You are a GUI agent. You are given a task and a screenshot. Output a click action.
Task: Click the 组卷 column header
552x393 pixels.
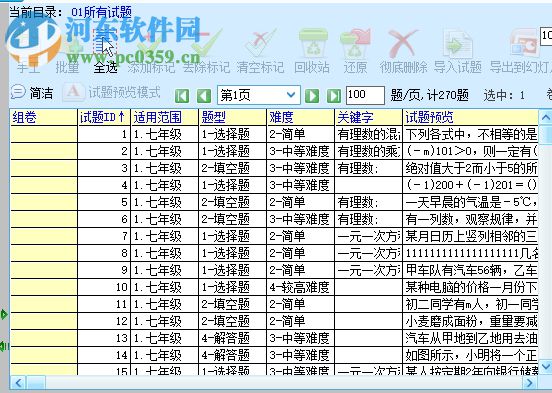tap(44, 117)
